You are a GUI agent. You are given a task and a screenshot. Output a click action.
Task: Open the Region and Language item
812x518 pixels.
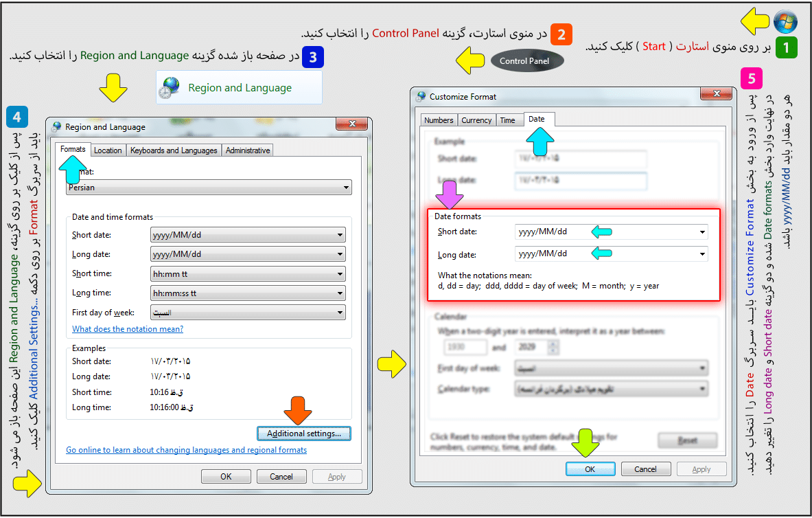[x=240, y=88]
